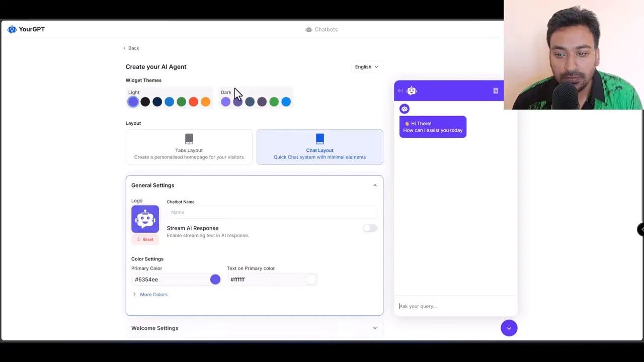
Task: Click the robot avatar next to the greeting message
Action: [404, 109]
